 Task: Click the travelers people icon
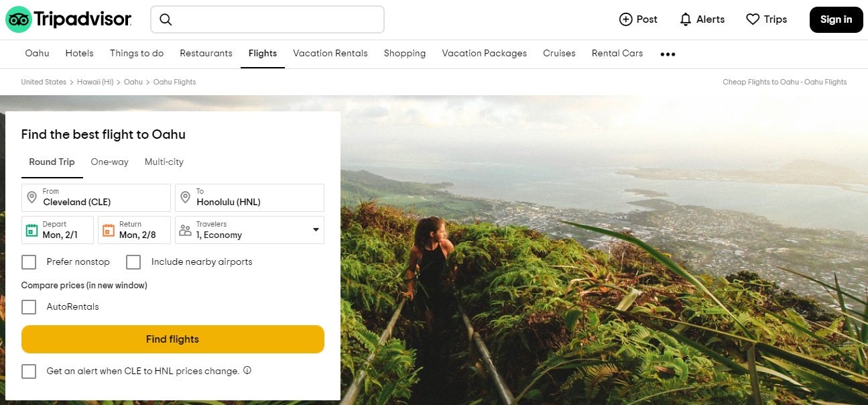click(186, 230)
